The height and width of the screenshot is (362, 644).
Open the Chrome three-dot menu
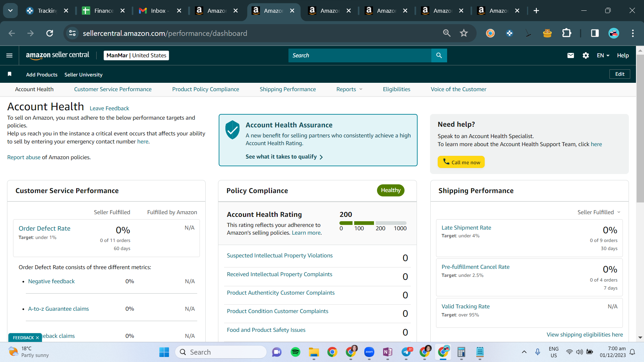pos(633,33)
